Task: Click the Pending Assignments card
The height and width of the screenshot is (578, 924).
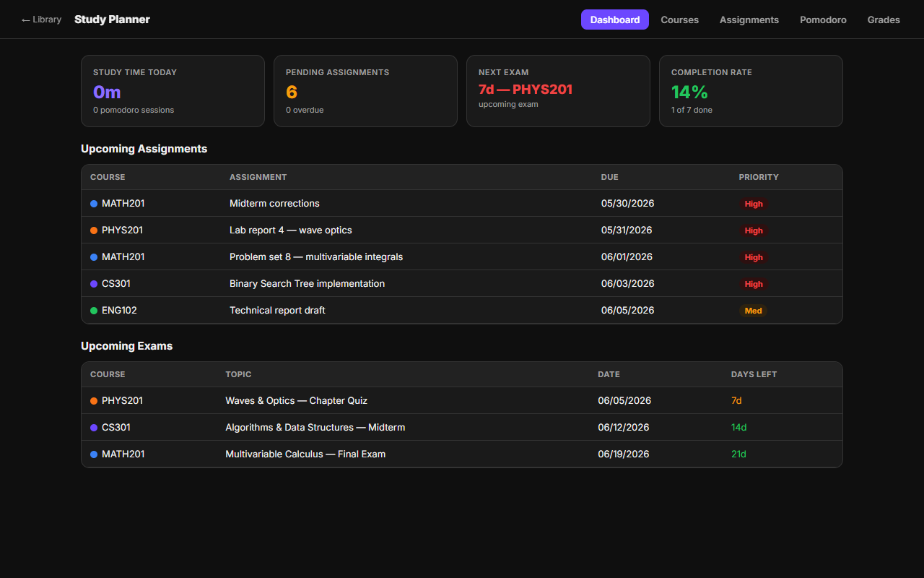Action: 365,91
